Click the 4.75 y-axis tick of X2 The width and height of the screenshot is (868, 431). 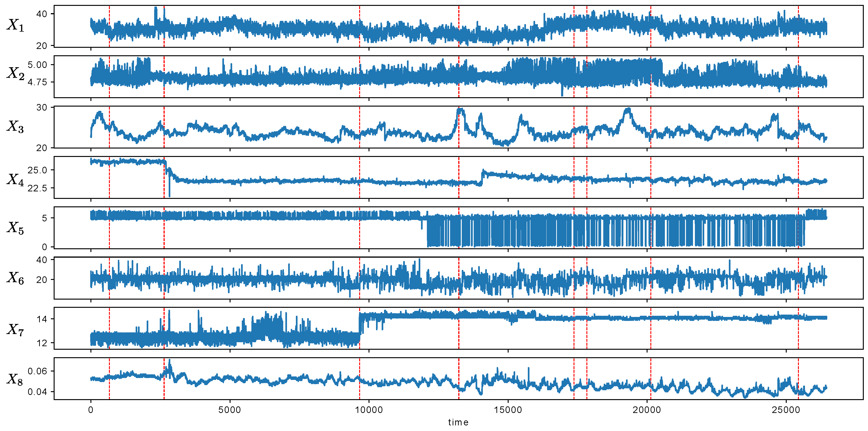[x=37, y=82]
